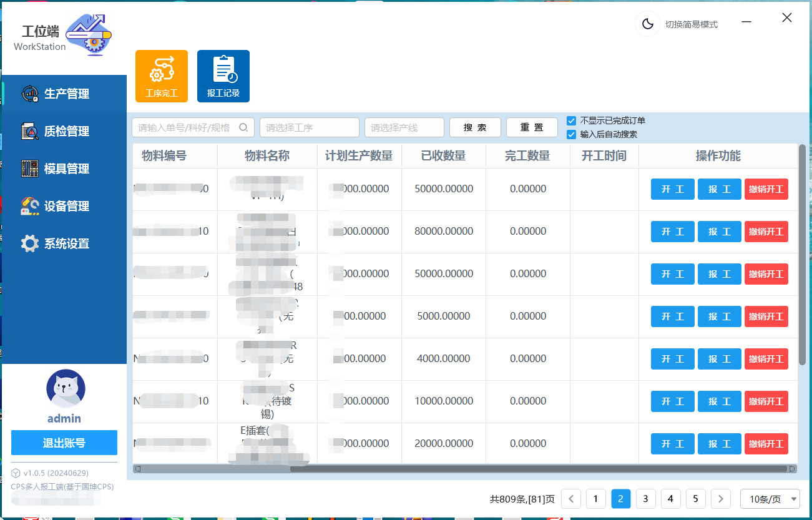This screenshot has width=812, height=520.
Task: Open the 工序完工 process completion icon
Action: pos(161,76)
